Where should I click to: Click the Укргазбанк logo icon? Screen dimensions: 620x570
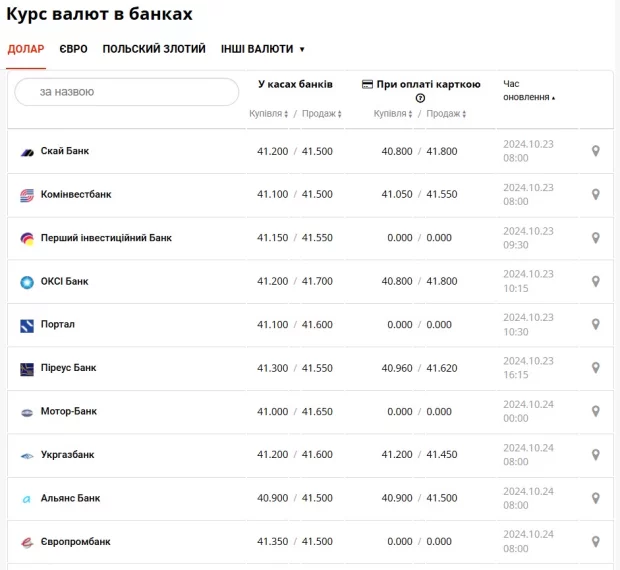click(27, 455)
